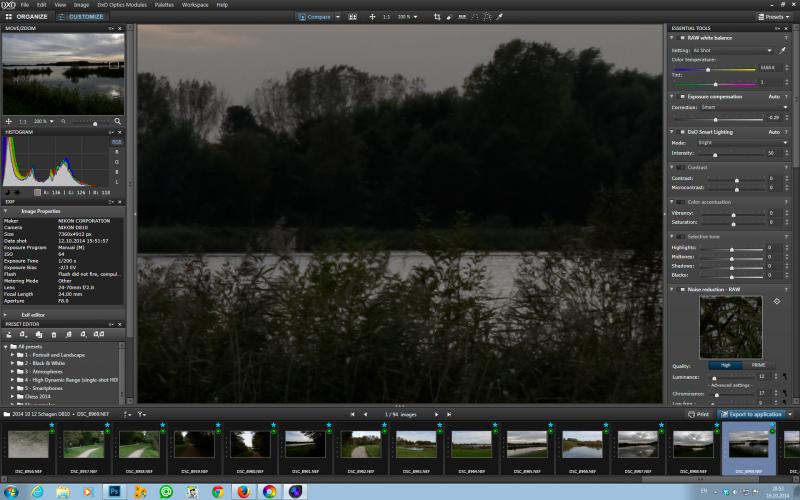Open Firefox from the Windows taskbar

pos(243,492)
